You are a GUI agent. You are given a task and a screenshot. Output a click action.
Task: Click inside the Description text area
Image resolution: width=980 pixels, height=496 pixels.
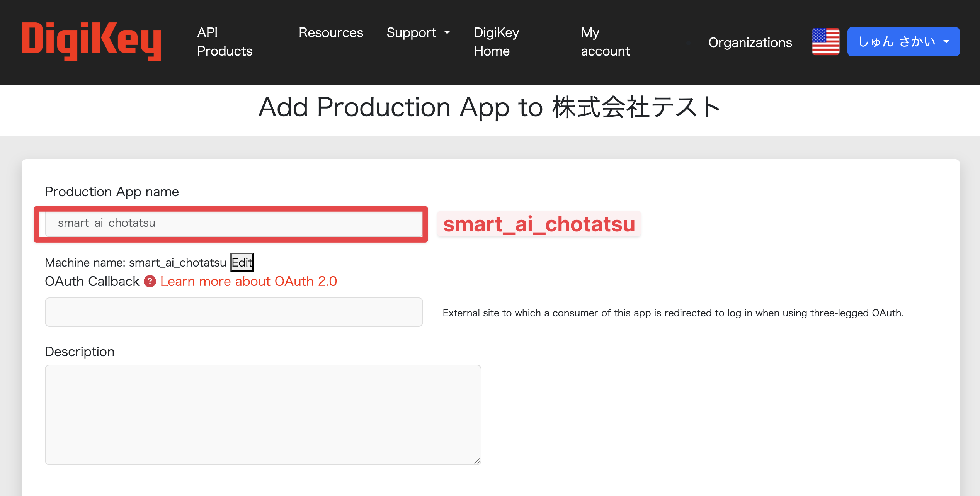pyautogui.click(x=263, y=414)
